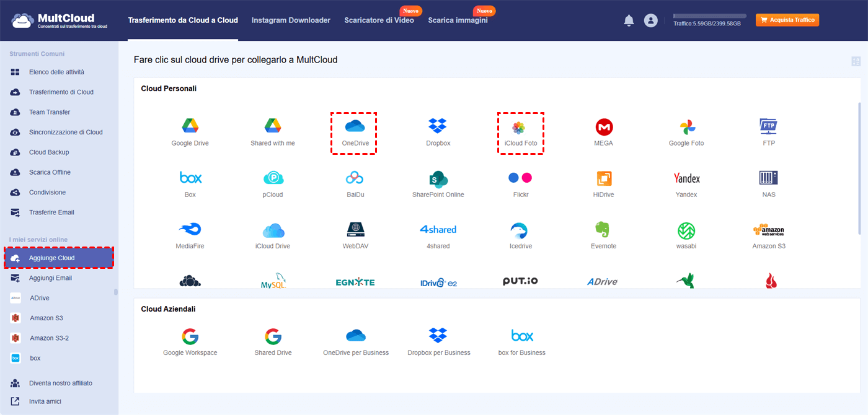Select the ADrive icon in the cloud grid
868x415 pixels.
tap(603, 282)
